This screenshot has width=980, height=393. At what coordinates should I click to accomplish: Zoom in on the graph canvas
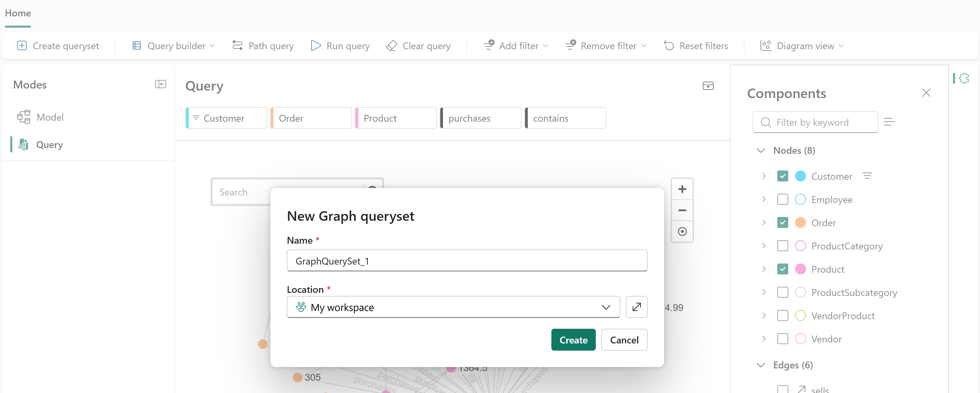682,189
